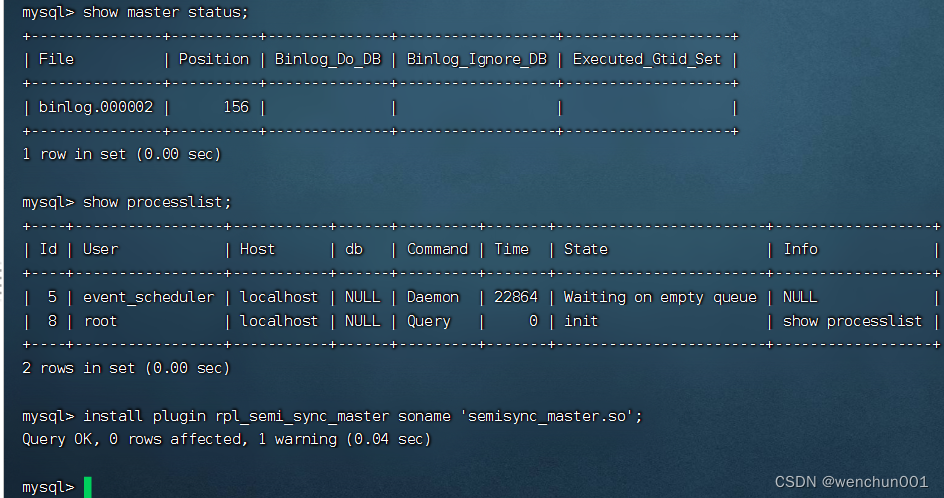Click the 'Waiting on empty queue' state cell

[660, 297]
